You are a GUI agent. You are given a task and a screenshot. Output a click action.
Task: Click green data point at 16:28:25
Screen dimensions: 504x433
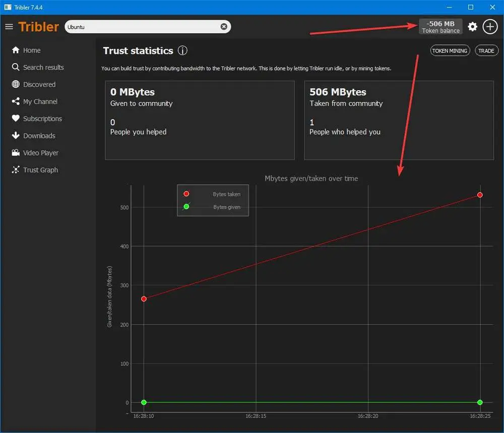[x=480, y=402]
